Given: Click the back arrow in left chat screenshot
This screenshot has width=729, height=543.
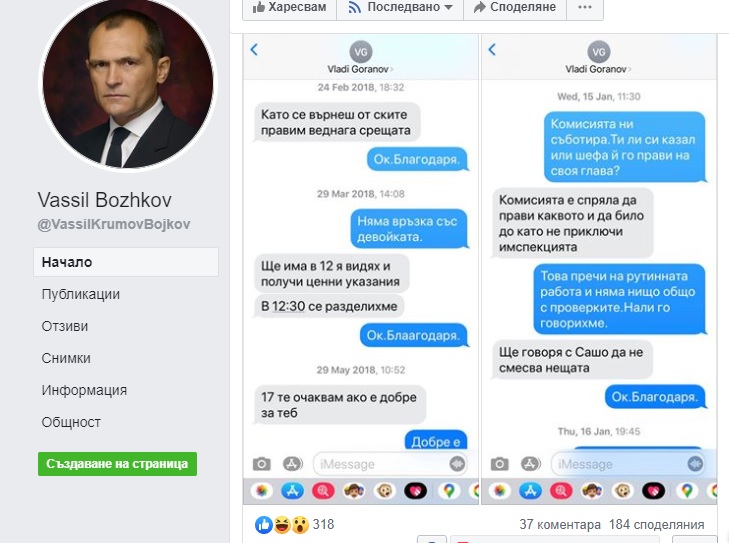Looking at the screenshot, I should click(254, 49).
